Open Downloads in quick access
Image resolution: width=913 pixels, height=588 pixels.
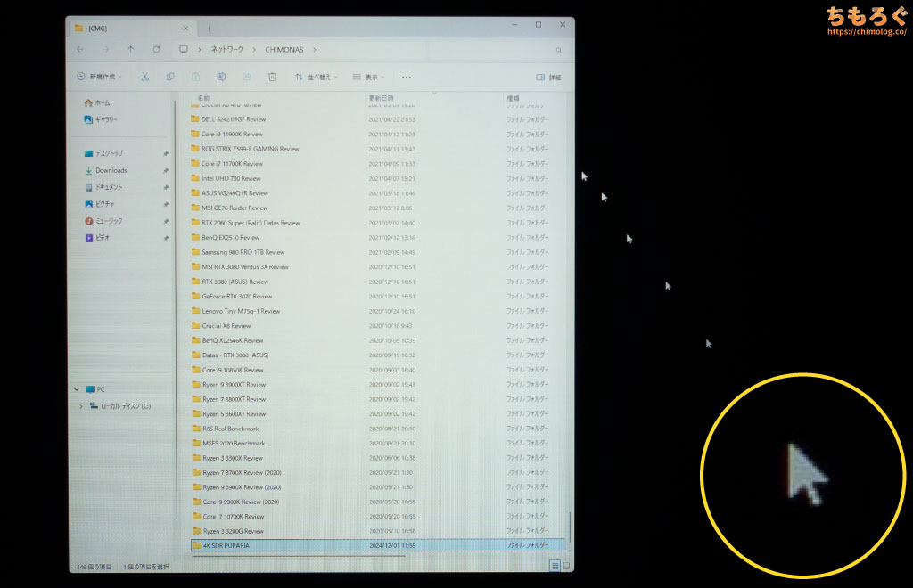[106, 170]
